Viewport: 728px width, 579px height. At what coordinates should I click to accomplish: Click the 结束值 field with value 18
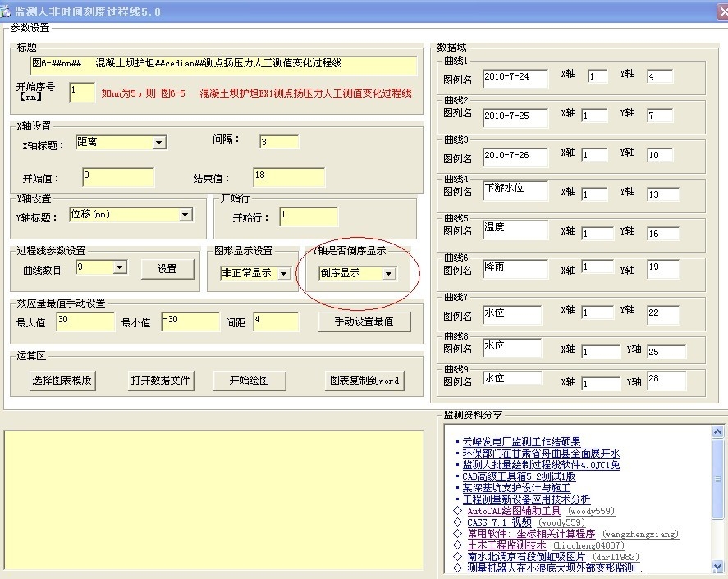click(289, 177)
